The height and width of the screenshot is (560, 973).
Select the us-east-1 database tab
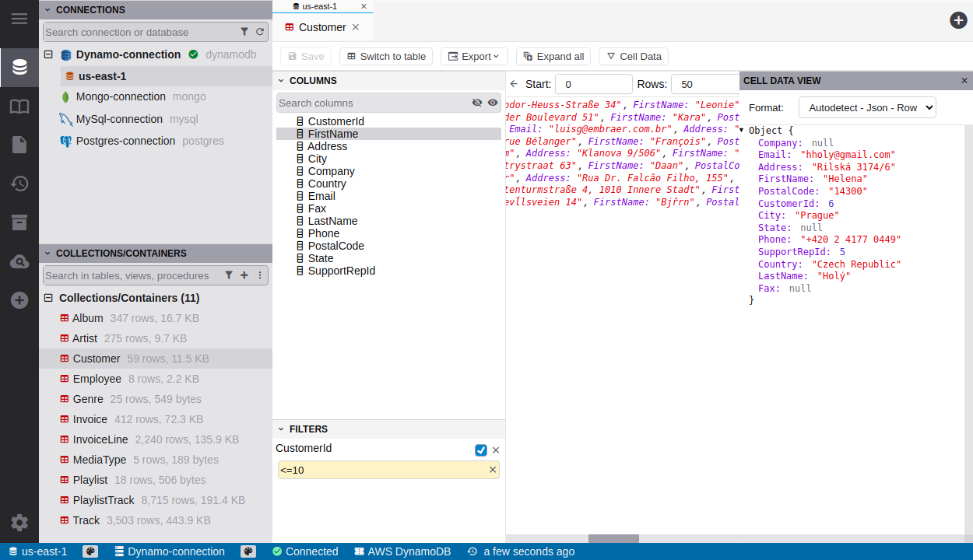(319, 6)
